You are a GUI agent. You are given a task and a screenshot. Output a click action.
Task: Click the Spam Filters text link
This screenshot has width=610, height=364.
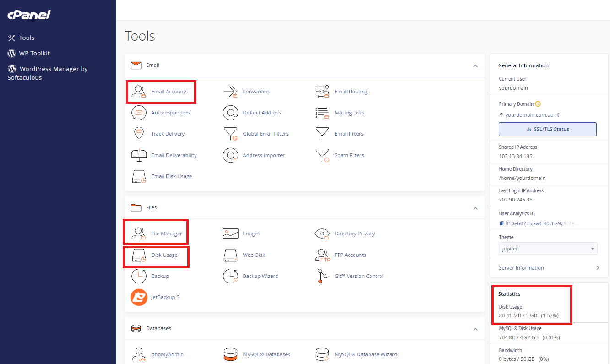coord(349,155)
